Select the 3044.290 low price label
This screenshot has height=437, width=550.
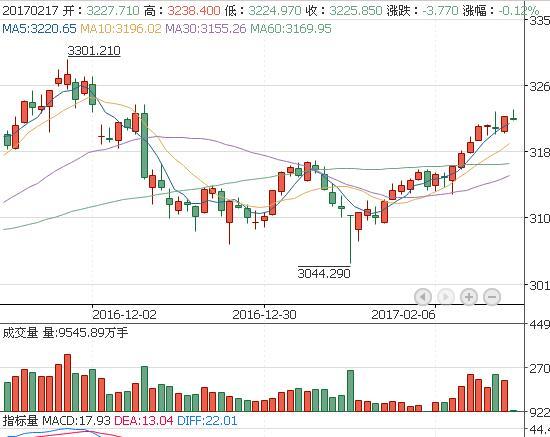click(324, 273)
